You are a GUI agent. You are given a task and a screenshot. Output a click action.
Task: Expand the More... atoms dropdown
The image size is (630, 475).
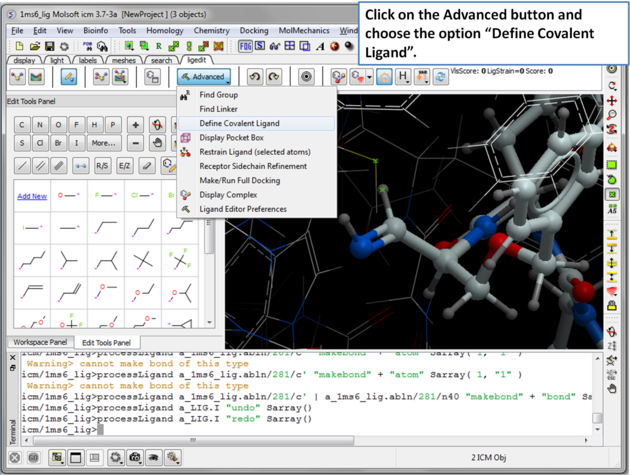tap(102, 143)
